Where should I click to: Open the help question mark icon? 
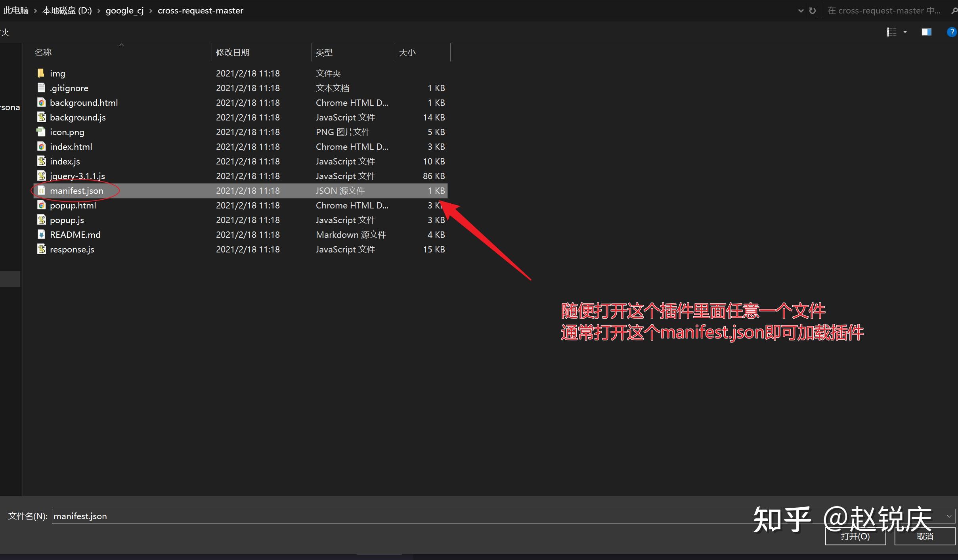pos(952,32)
